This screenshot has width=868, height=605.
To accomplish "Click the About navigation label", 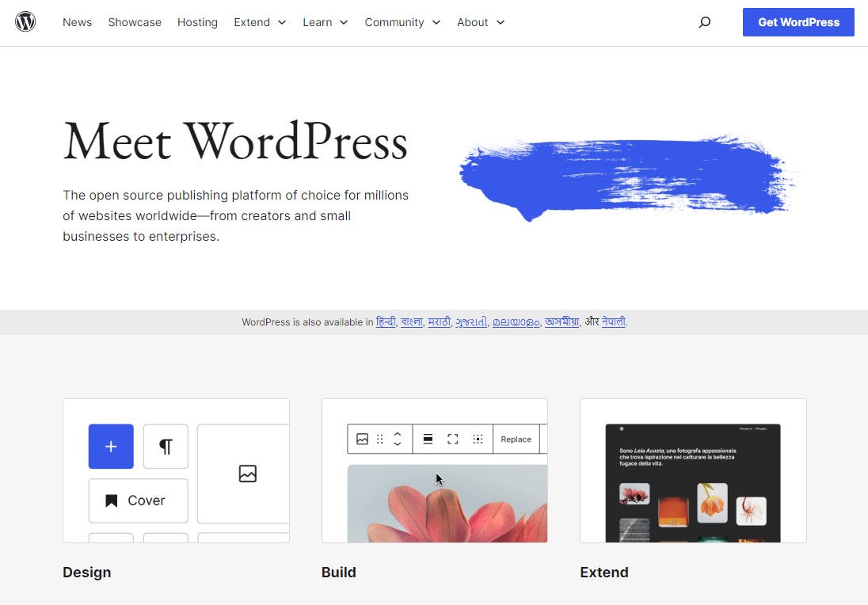I will pos(472,22).
